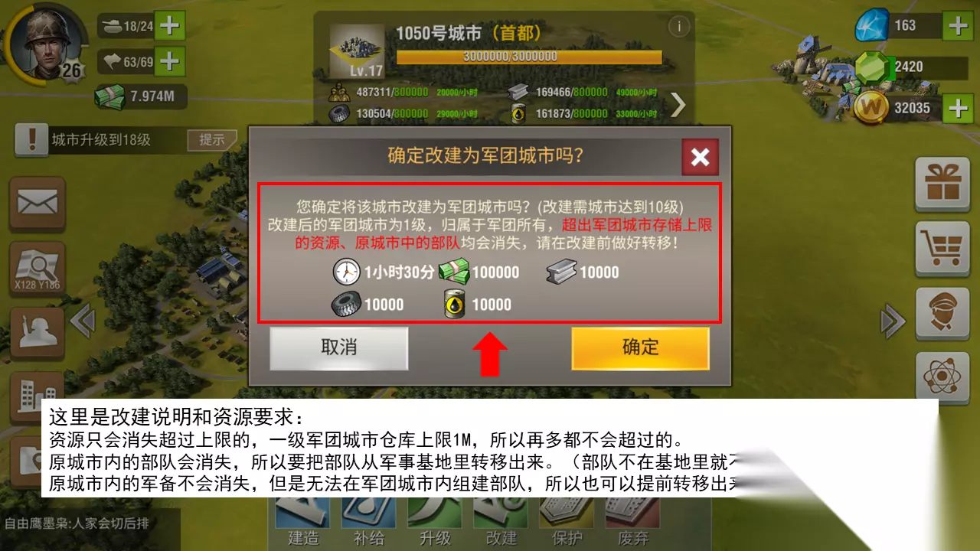
Task: Collapse the left sidebar arrow
Action: 82,321
